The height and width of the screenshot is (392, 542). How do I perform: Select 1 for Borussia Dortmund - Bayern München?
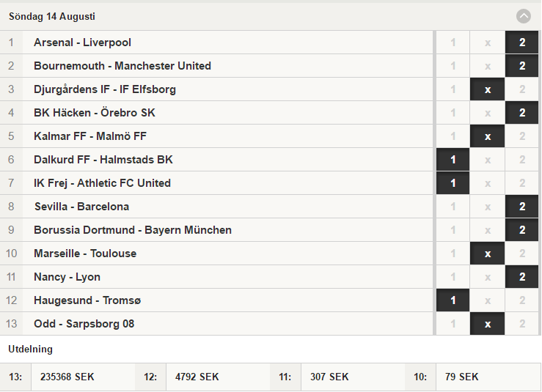pos(453,230)
